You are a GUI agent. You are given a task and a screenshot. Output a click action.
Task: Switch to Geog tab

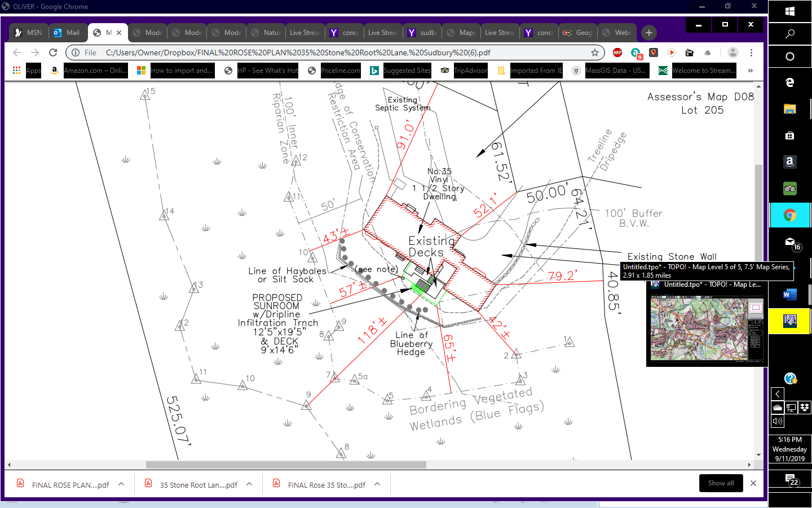pos(578,33)
